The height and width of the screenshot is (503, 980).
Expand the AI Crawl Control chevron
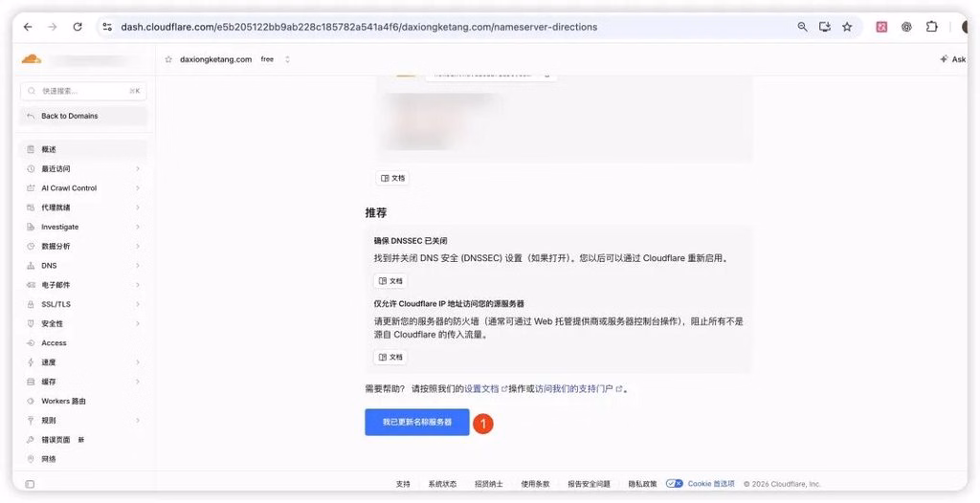click(138, 188)
